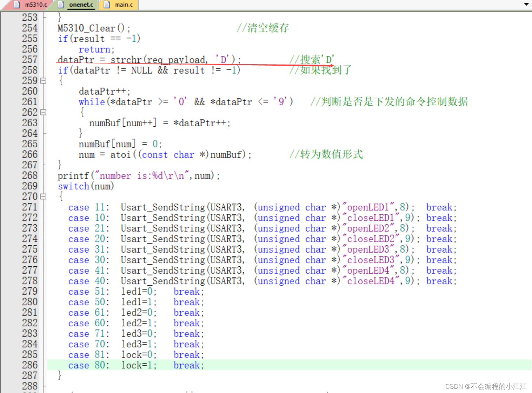Click 'lock=1;' on the highlighted case 80 line

pyautogui.click(x=139, y=365)
